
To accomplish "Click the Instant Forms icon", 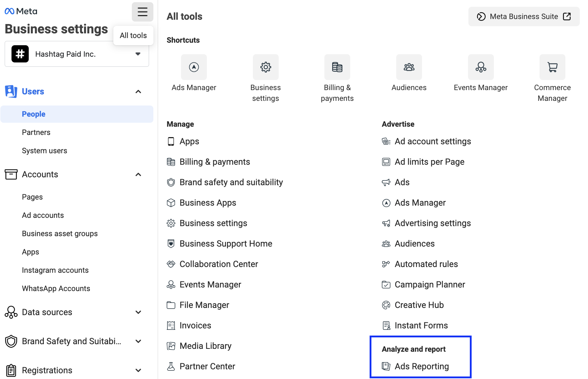I will [386, 326].
